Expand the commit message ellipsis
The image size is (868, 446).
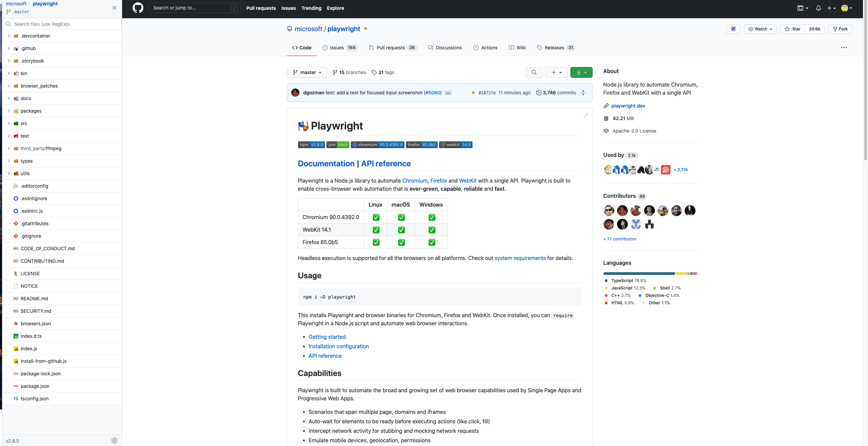448,93
